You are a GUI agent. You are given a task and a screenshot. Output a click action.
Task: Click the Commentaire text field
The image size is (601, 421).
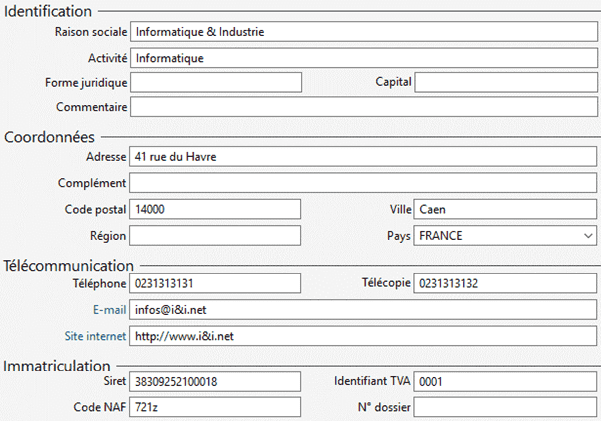(363, 107)
